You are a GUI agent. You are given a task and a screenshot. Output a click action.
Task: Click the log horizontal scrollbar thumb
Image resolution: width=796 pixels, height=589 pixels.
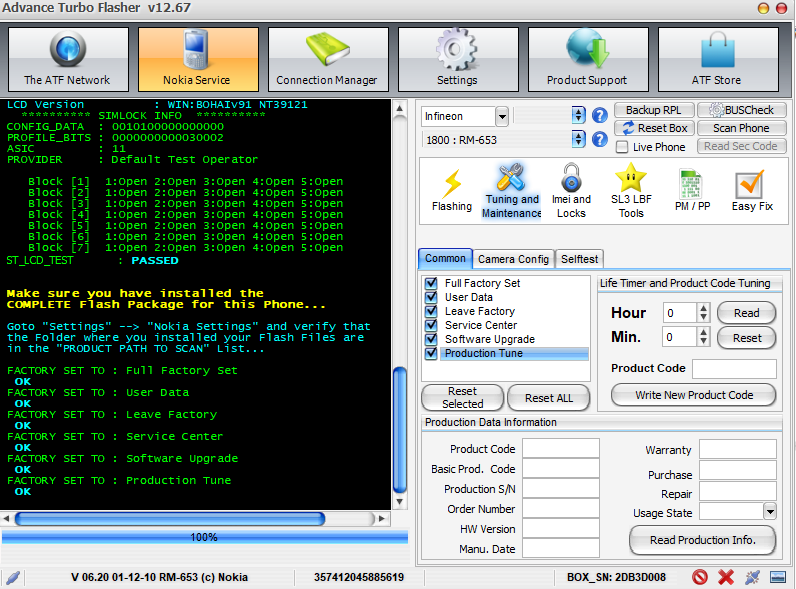[170, 518]
